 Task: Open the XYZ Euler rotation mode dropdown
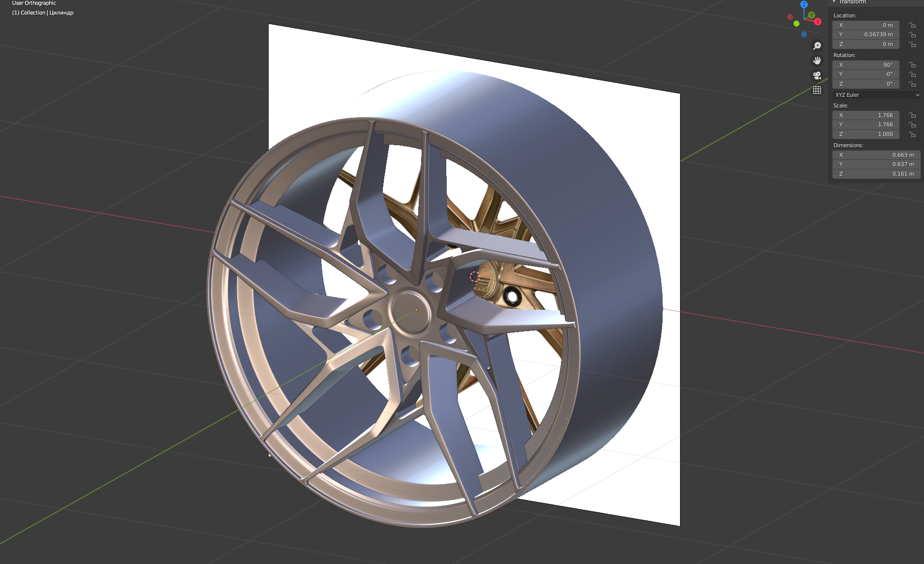877,95
